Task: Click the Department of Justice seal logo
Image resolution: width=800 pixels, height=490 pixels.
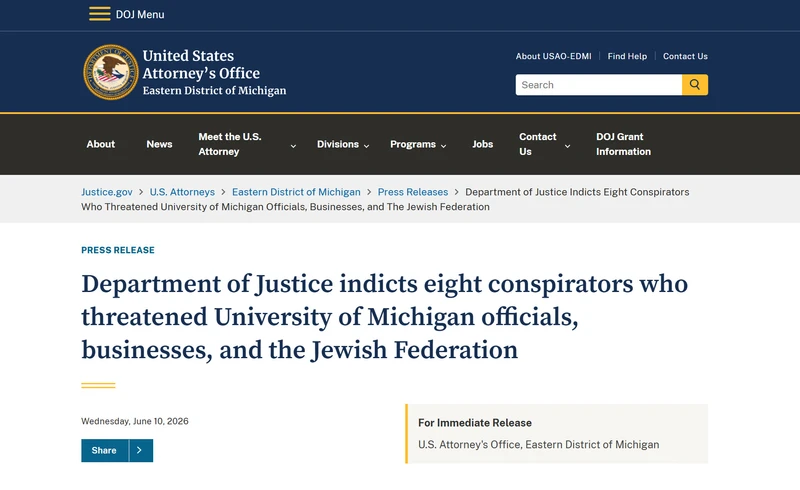Action: click(x=111, y=72)
